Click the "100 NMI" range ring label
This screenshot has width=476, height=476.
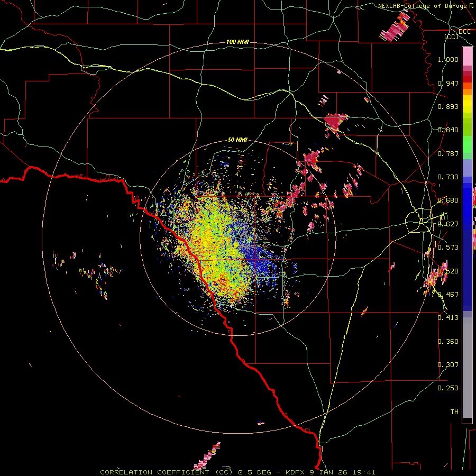pyautogui.click(x=237, y=42)
